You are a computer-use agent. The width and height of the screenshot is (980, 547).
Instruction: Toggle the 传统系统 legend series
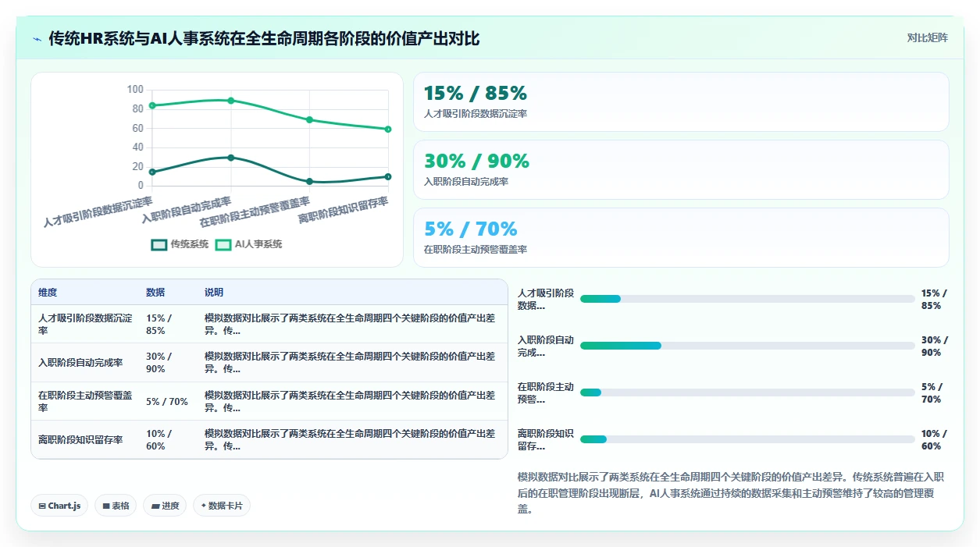(180, 244)
